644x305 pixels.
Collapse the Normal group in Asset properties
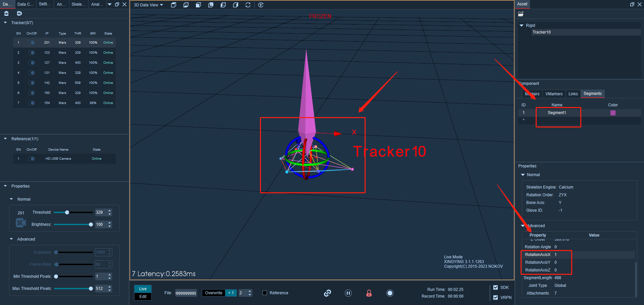[523, 175]
